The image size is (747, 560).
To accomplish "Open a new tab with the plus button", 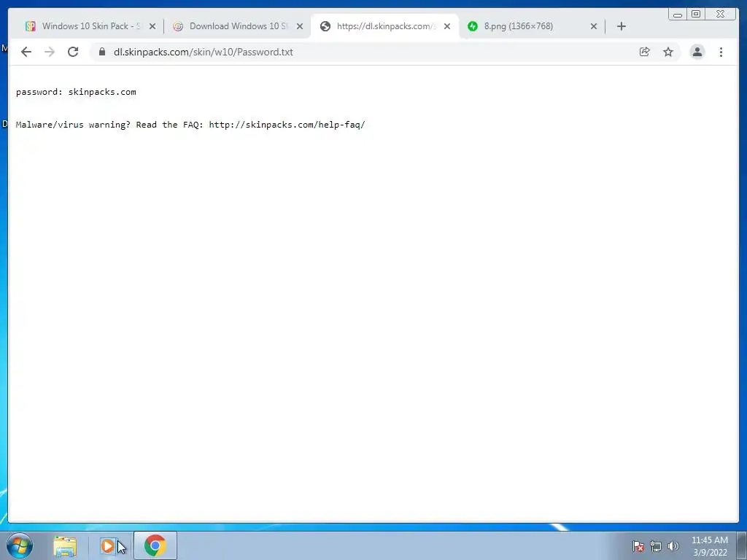I will point(622,26).
